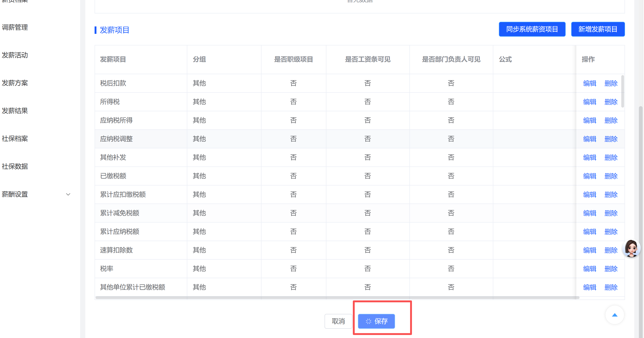
Task: Click the back-to-top arrow icon
Action: point(615,315)
